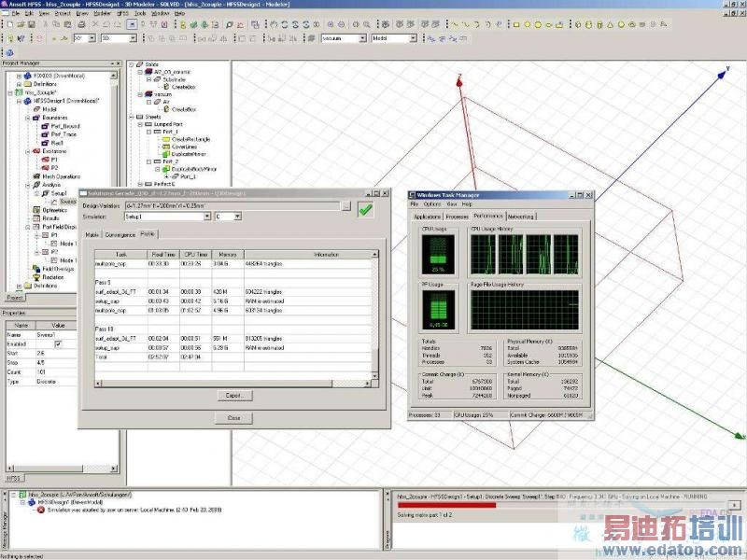Select the Draw Regular Polygon tool
747x560 pixels.
click(538, 24)
